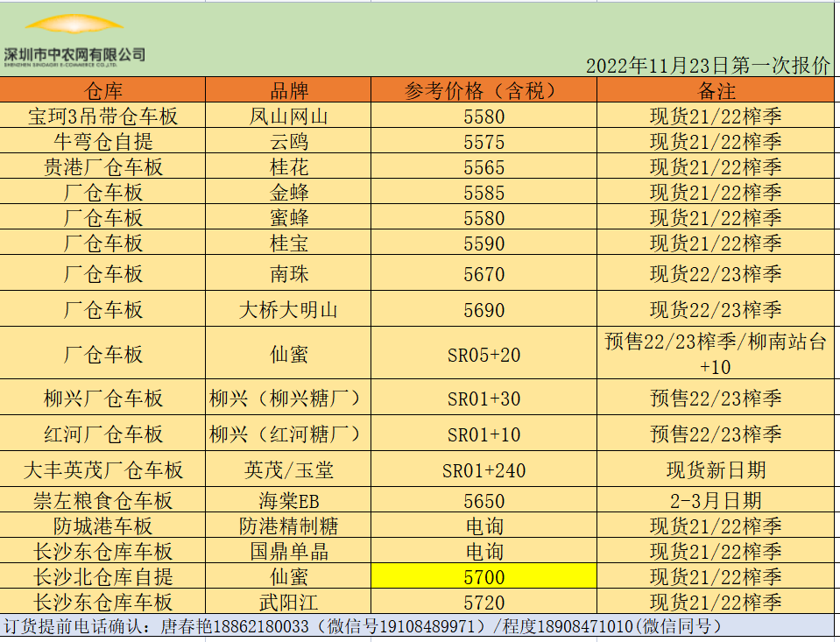This screenshot has width=840, height=642.
Task: Select the 武阳江 brand cell
Action: [x=288, y=602]
